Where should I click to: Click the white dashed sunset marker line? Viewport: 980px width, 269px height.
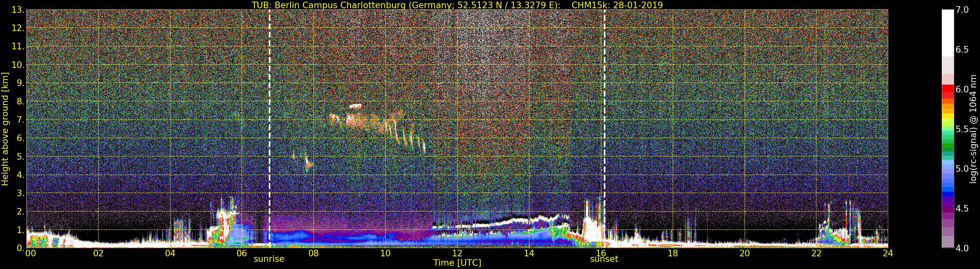pyautogui.click(x=604, y=129)
